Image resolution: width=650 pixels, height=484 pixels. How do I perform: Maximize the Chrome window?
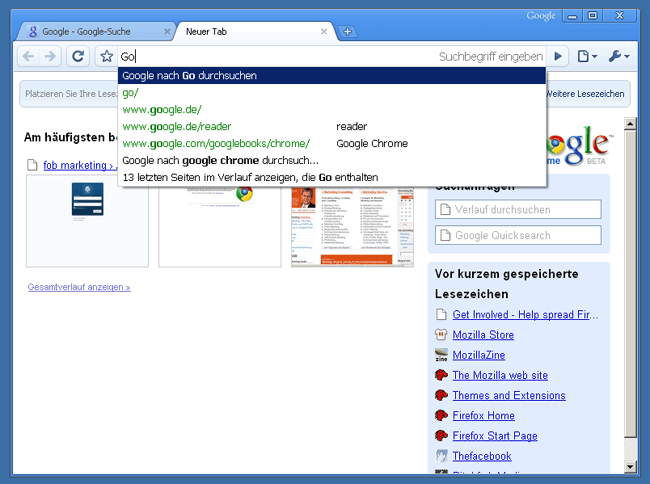pos(593,16)
